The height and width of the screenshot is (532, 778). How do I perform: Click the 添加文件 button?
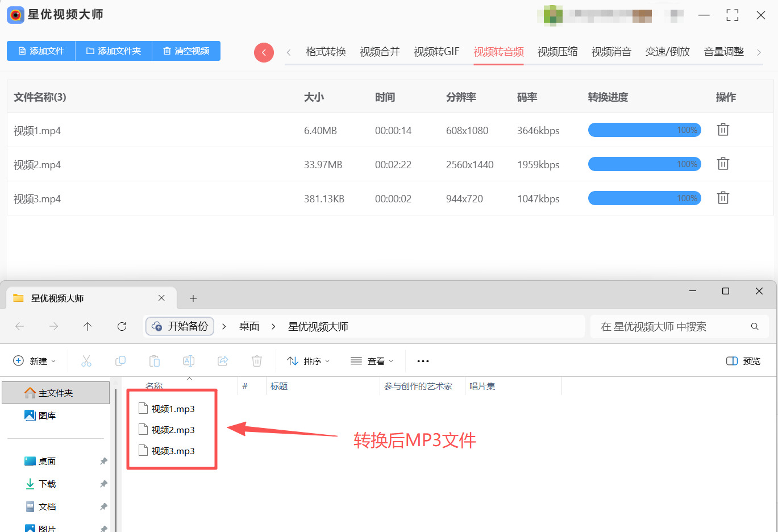41,51
